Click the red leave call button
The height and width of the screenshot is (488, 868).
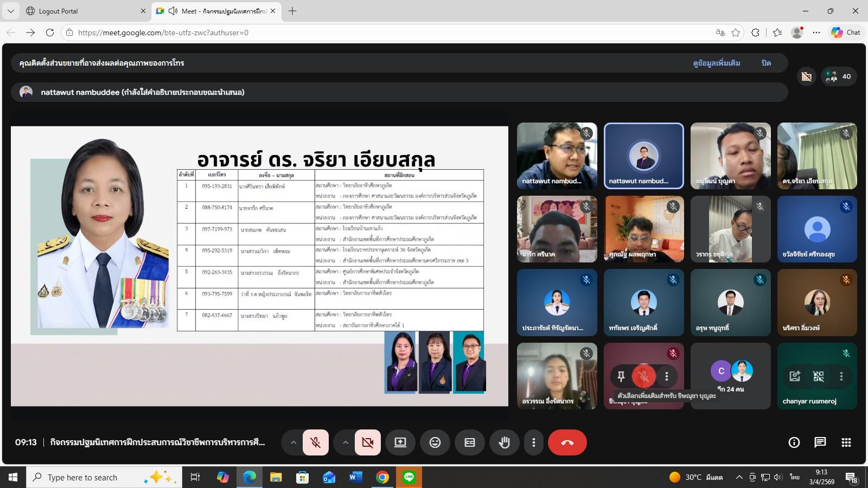pos(567,442)
